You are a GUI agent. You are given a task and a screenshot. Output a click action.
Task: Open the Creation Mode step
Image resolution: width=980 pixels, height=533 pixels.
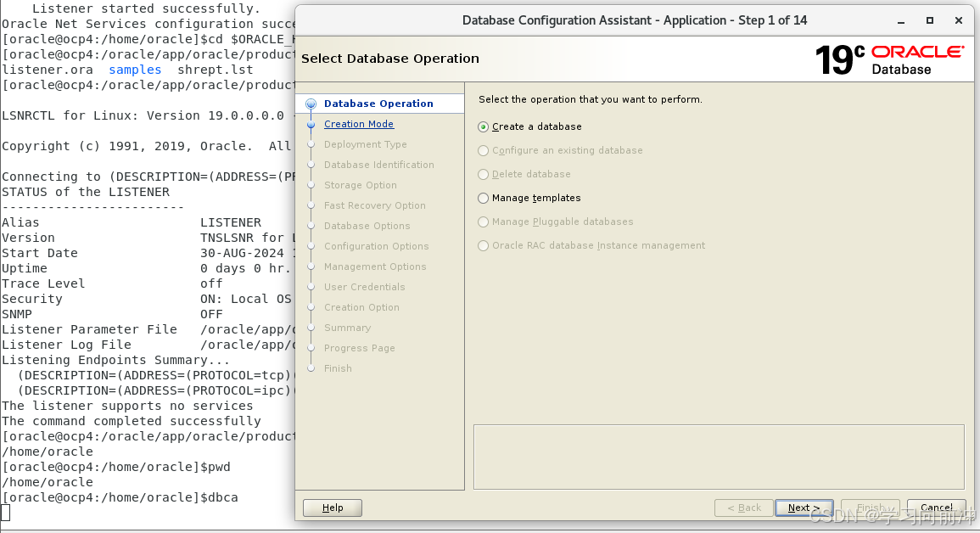pyautogui.click(x=359, y=124)
